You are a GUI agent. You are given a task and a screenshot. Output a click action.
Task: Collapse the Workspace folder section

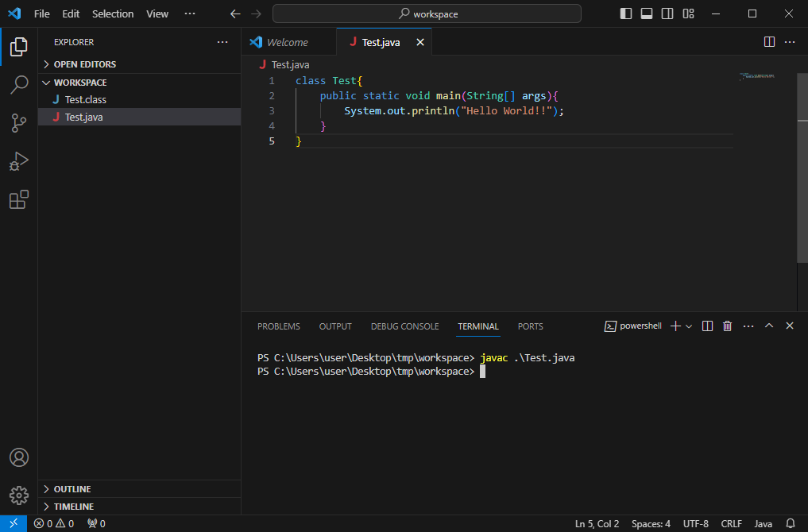[139, 83]
